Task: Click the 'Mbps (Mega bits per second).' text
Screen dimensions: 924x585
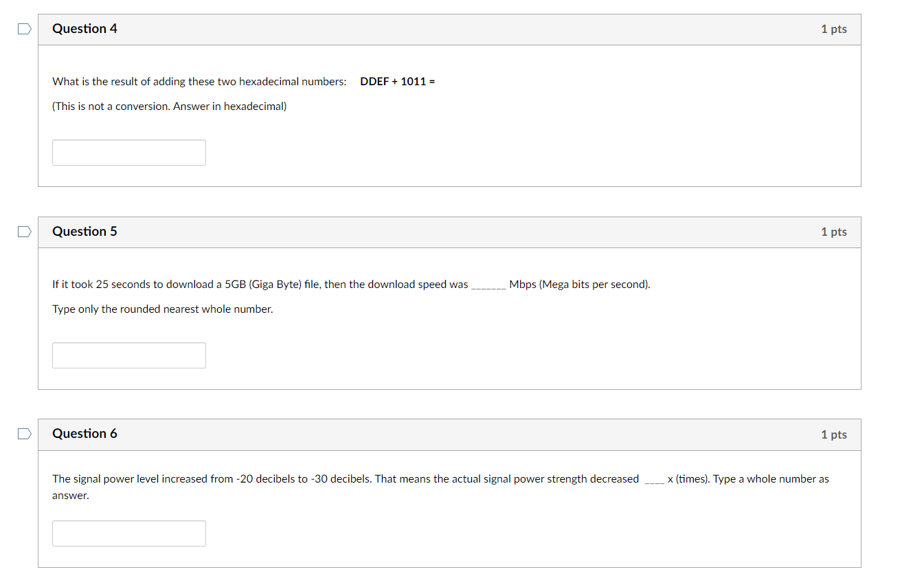Action: point(580,285)
